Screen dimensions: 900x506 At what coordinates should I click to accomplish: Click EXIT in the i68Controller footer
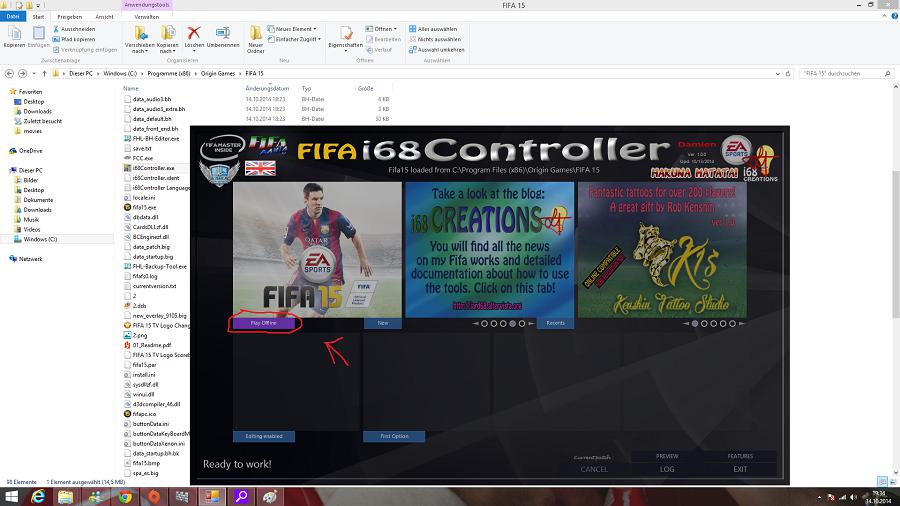tap(740, 469)
